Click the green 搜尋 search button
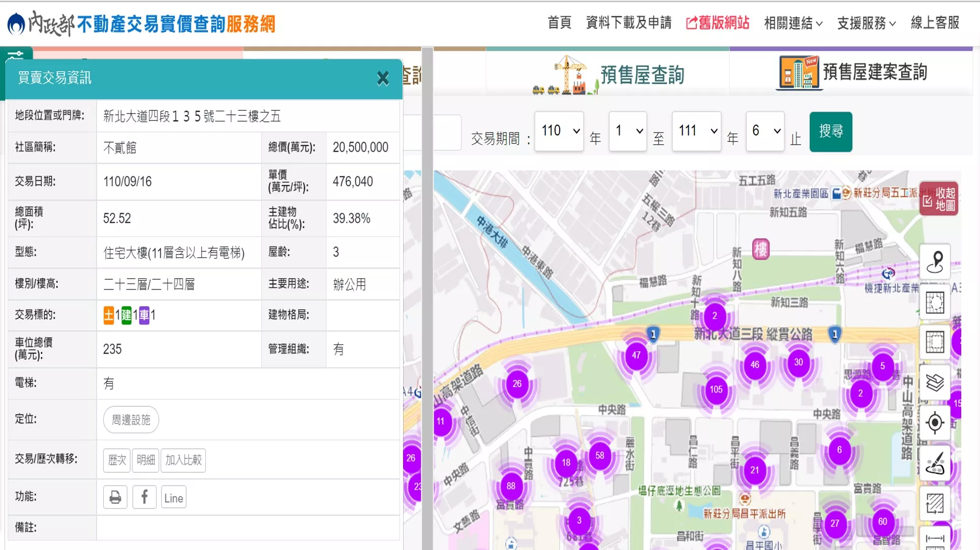 click(831, 132)
